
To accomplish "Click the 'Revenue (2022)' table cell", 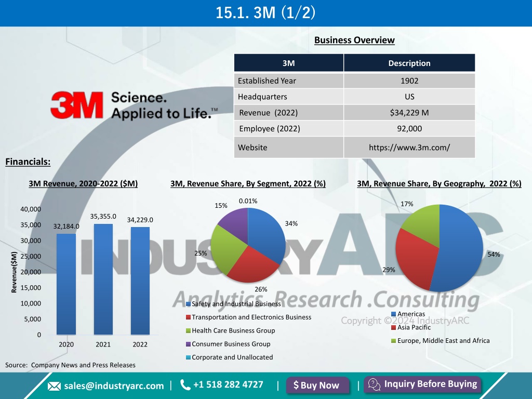I will [289, 113].
